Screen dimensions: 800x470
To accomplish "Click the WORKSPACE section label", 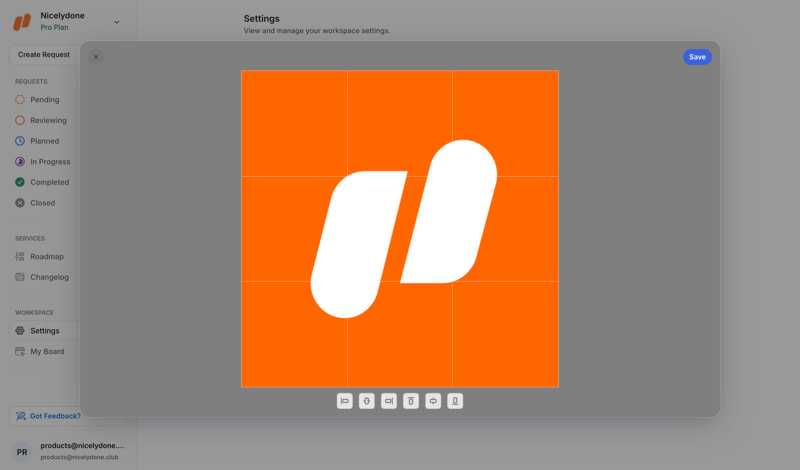I will tap(34, 312).
